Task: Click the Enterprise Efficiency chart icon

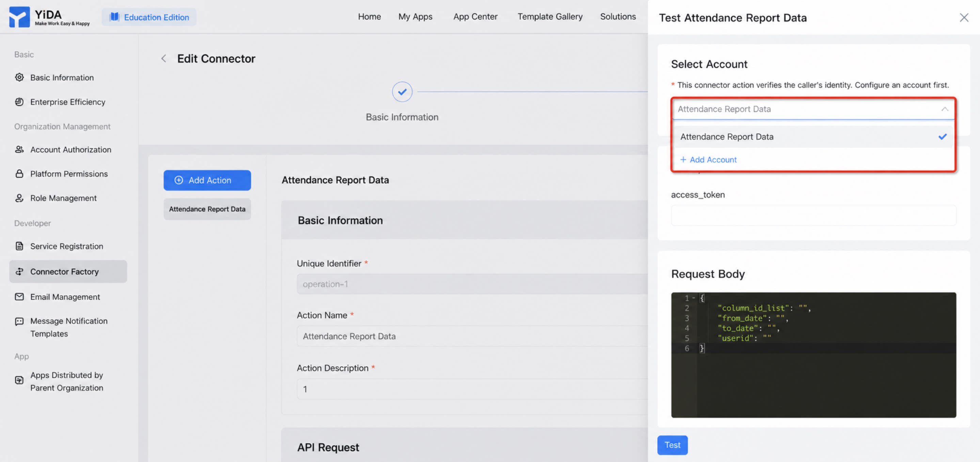Action: (19, 102)
